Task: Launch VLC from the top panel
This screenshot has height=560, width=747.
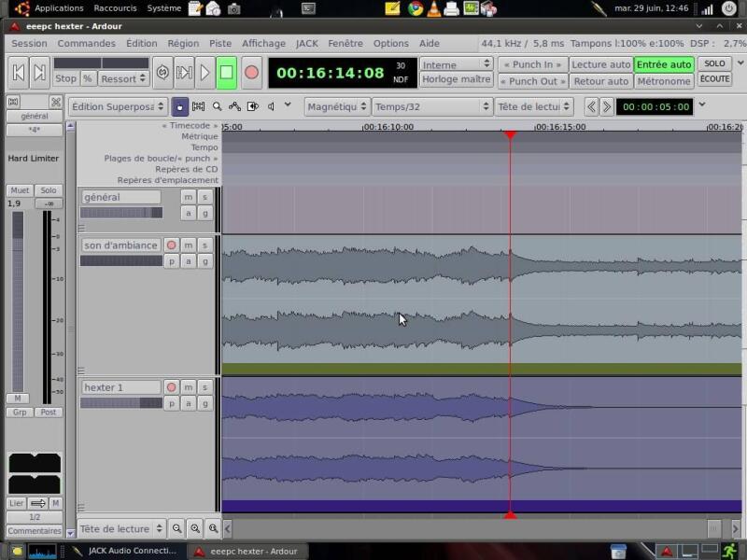Action: pos(433,8)
